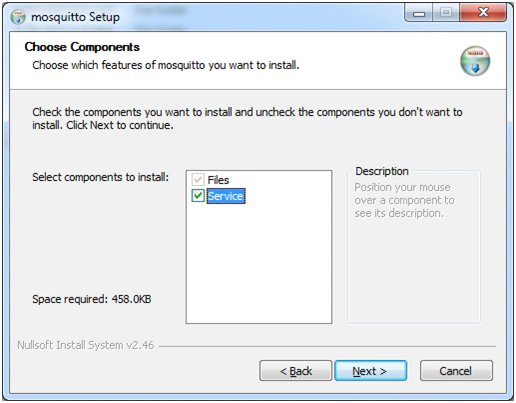Viewport: 516px width, 403px height.
Task: Click the disabled maximize button
Action: click(x=446, y=13)
